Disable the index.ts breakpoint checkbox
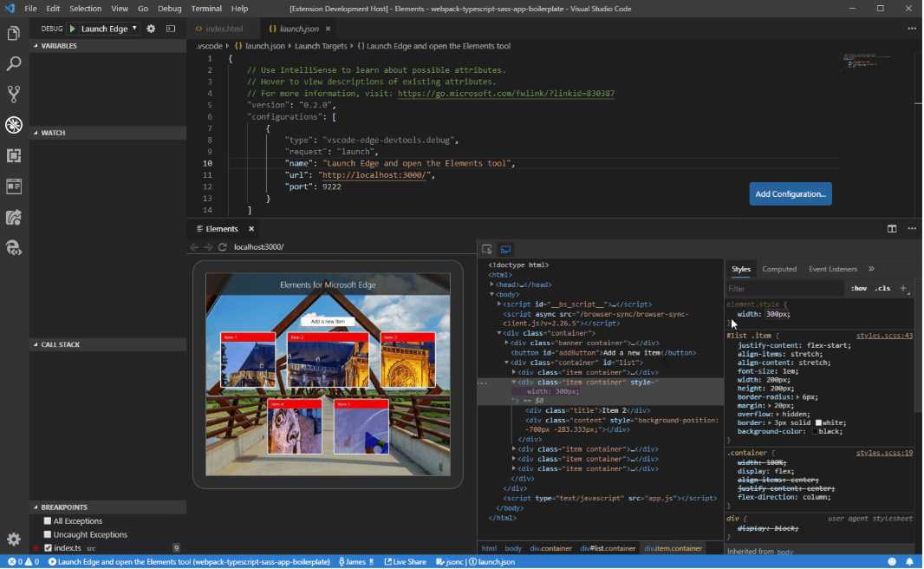The image size is (924, 569). [x=49, y=548]
